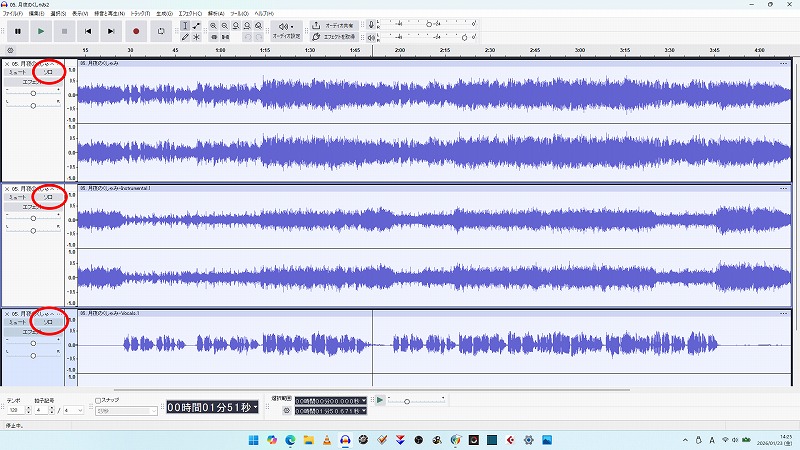Mute the first track with ミュート

18,72
